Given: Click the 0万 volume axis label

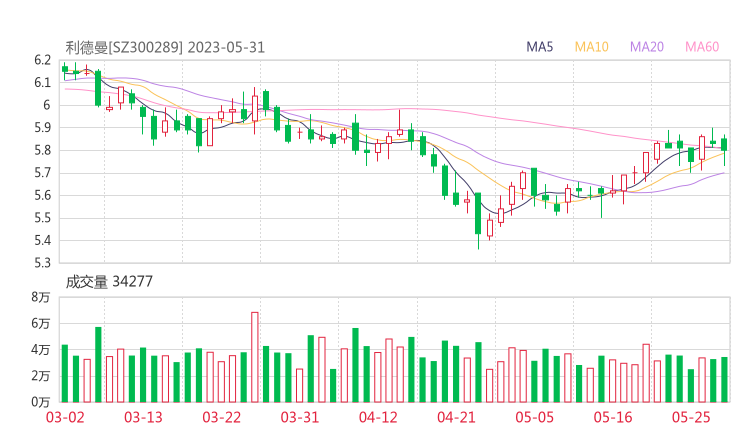Looking at the screenshot, I should tap(41, 402).
